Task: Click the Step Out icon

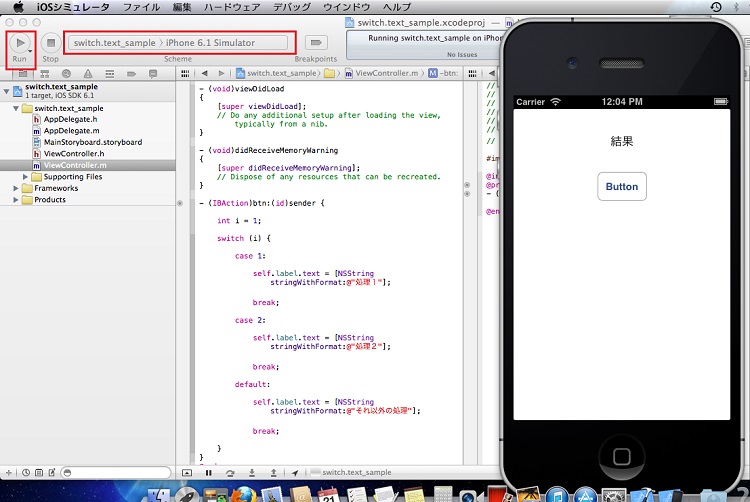Action: [274, 473]
